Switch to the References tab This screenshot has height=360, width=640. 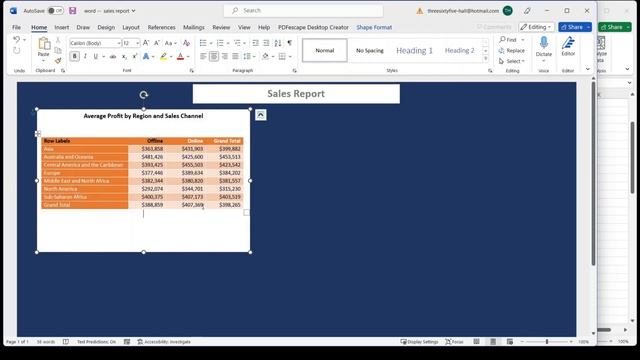click(161, 27)
